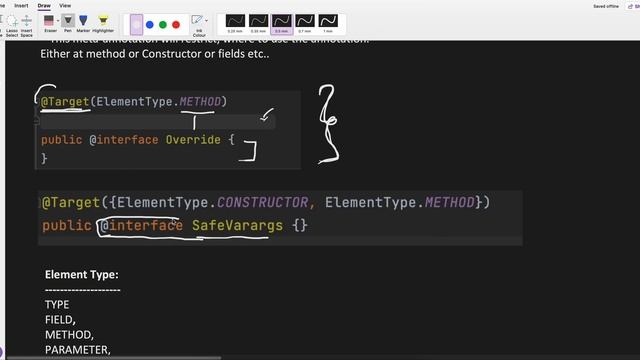Pick the green ink colour swatch
The height and width of the screenshot is (360, 640).
pyautogui.click(x=163, y=25)
